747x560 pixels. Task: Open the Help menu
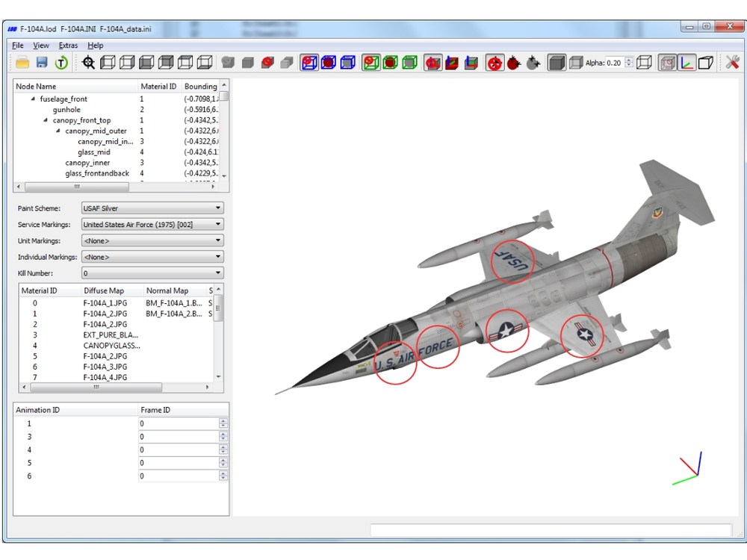point(96,46)
